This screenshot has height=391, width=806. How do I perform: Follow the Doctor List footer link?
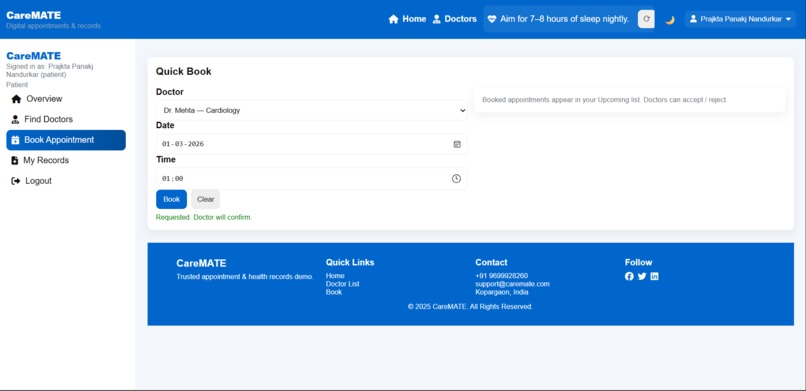pyautogui.click(x=342, y=284)
